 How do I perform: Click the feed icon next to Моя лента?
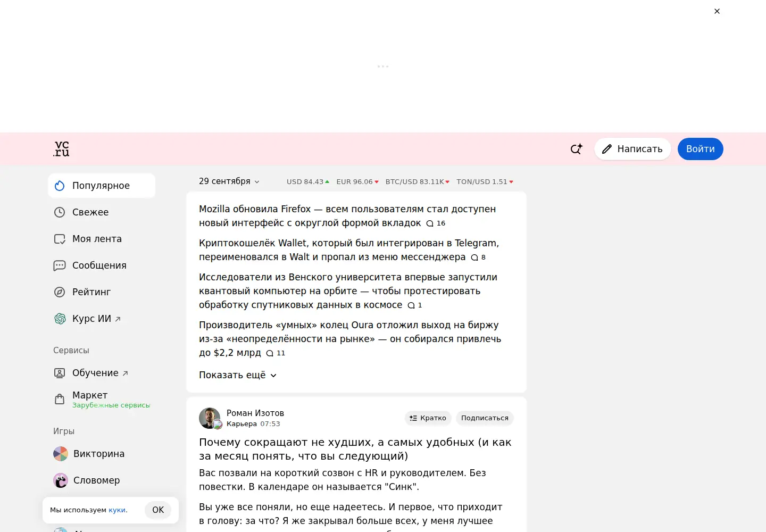[x=60, y=239]
